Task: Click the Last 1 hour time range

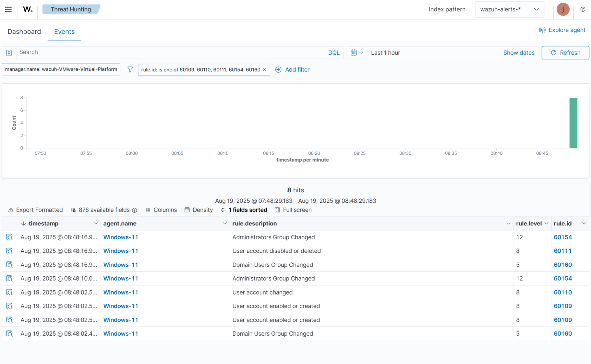Action: click(386, 53)
